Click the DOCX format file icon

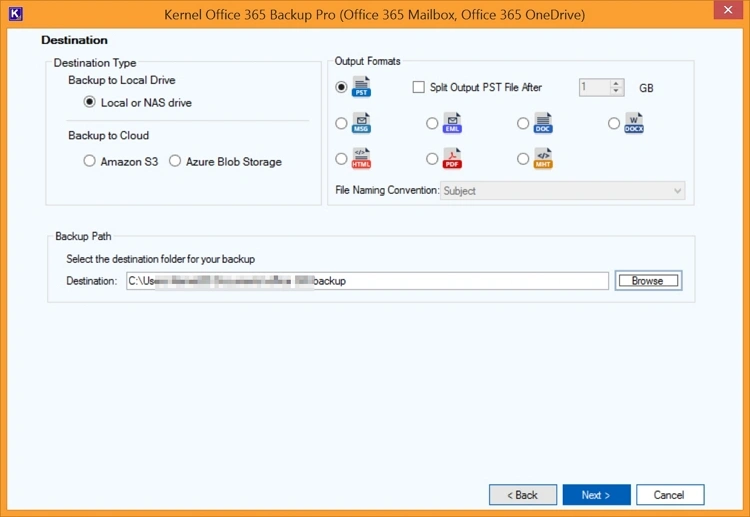click(634, 123)
